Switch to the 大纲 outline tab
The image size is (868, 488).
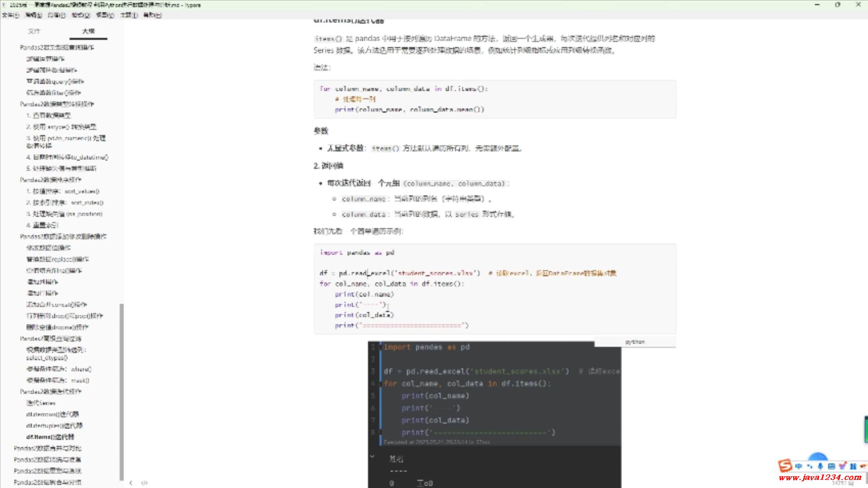coord(88,31)
